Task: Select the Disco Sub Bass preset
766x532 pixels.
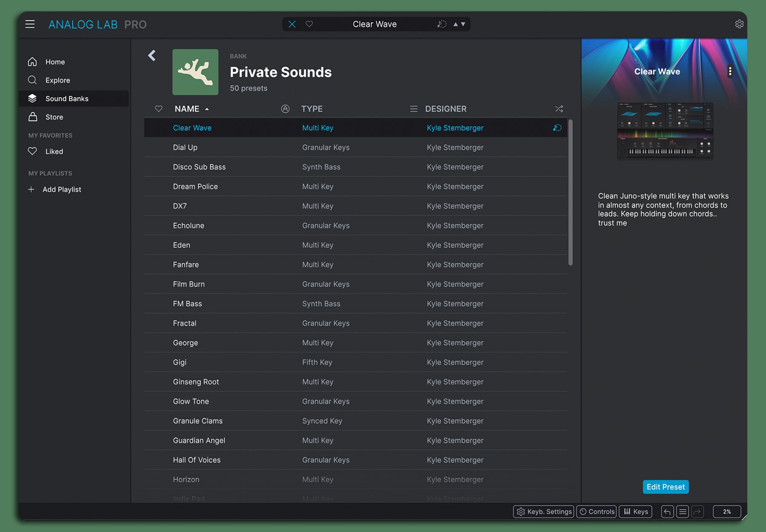Action: (x=199, y=167)
